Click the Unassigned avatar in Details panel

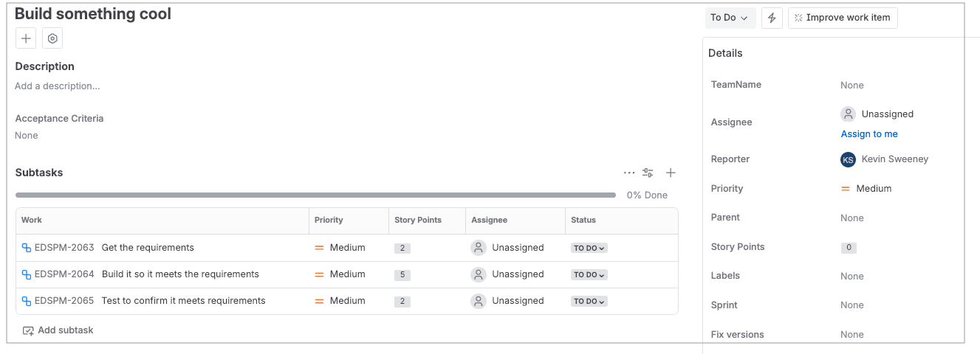pos(849,114)
